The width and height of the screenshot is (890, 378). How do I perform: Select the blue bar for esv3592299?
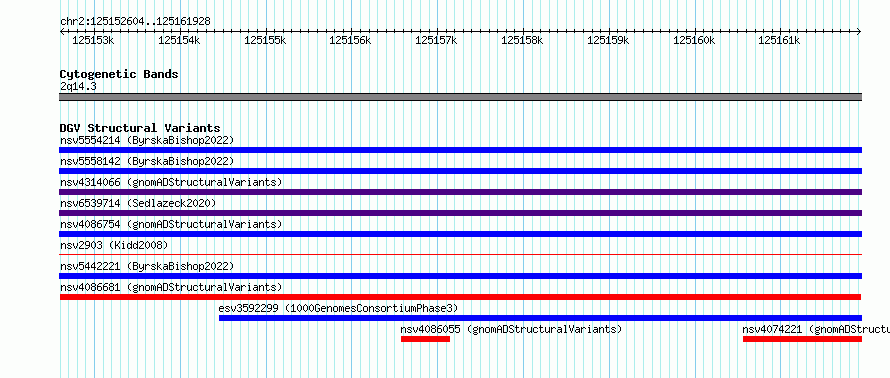point(540,318)
